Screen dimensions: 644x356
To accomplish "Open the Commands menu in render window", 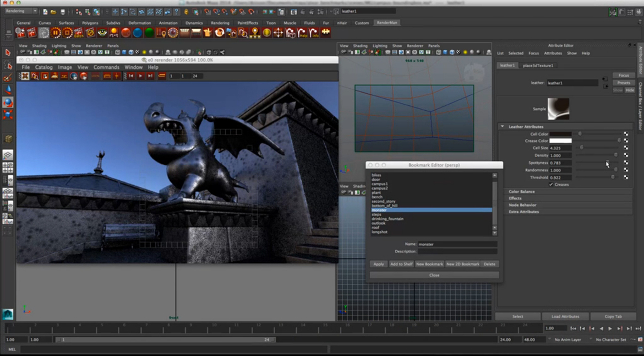I will (106, 67).
